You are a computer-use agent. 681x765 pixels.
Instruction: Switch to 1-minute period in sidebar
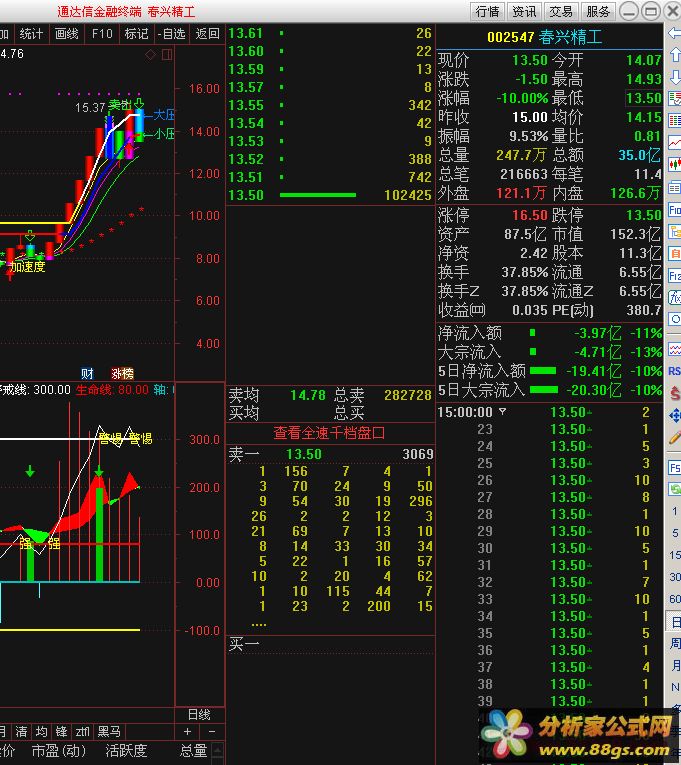[675, 511]
